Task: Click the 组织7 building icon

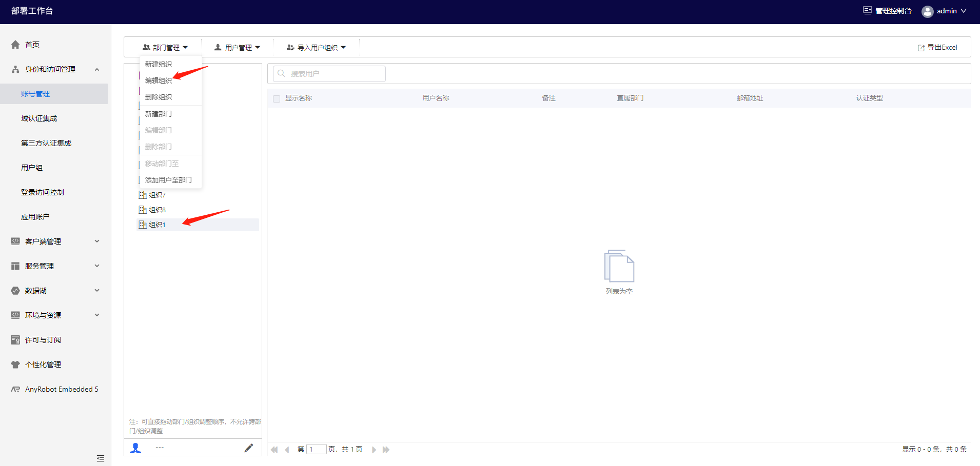Action: click(x=143, y=195)
